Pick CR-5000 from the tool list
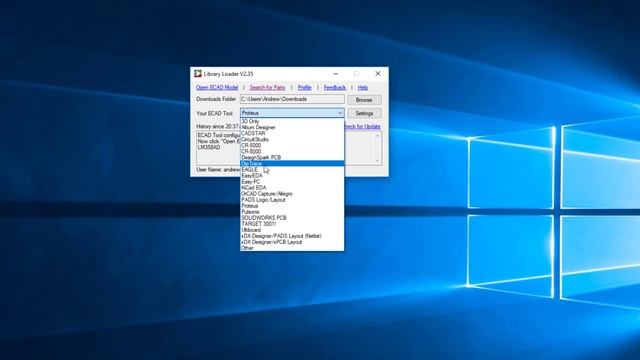The image size is (640, 360). coord(292,145)
